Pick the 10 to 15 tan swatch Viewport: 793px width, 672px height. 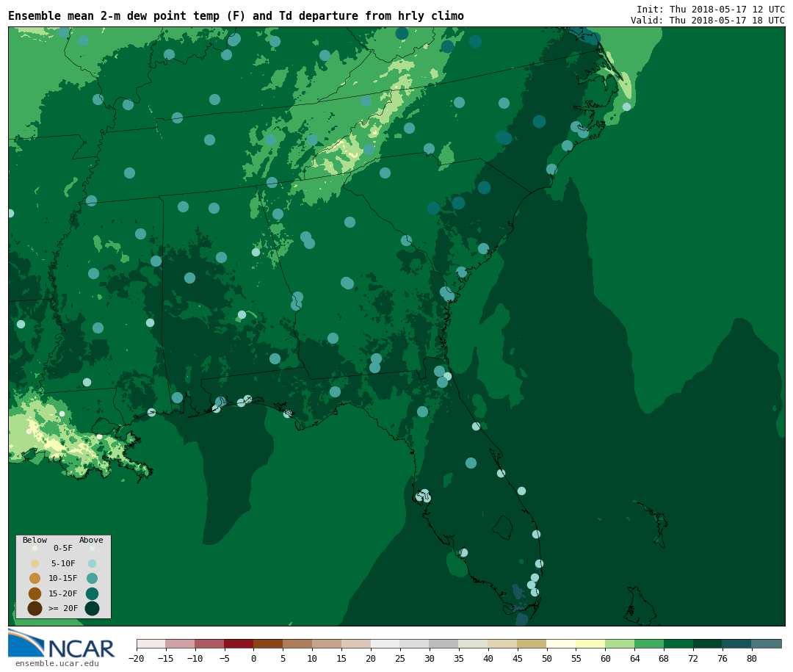327,643
